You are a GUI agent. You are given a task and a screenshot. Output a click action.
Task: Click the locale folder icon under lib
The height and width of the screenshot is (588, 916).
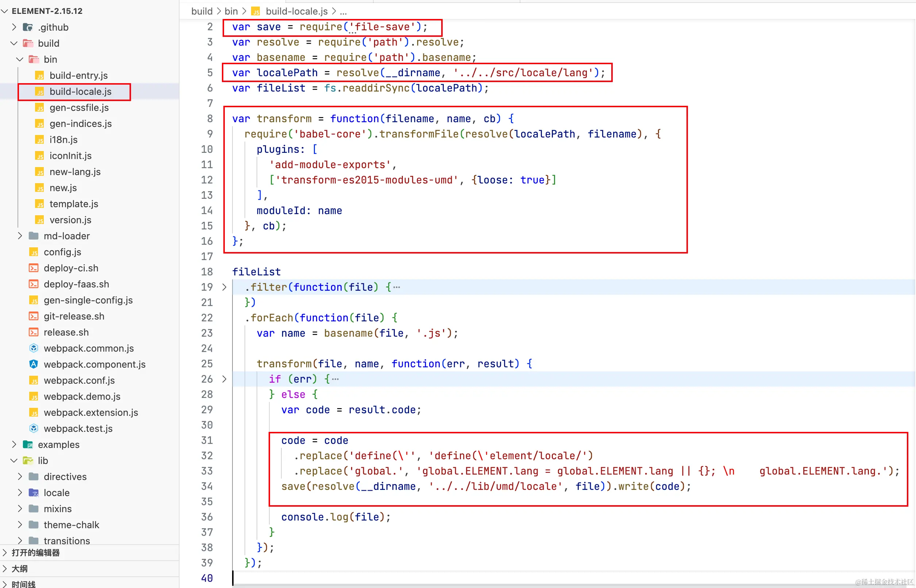coord(34,492)
